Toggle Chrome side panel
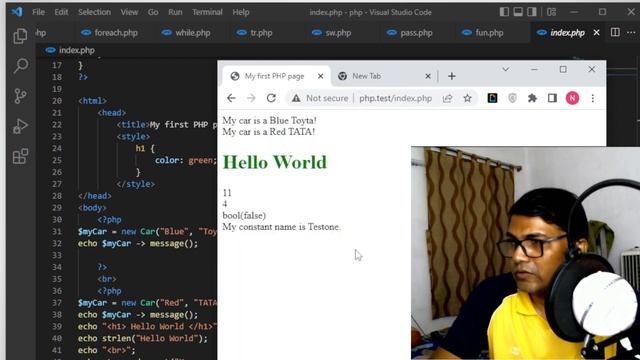Viewport: 640px width, 360px height. pos(552,98)
